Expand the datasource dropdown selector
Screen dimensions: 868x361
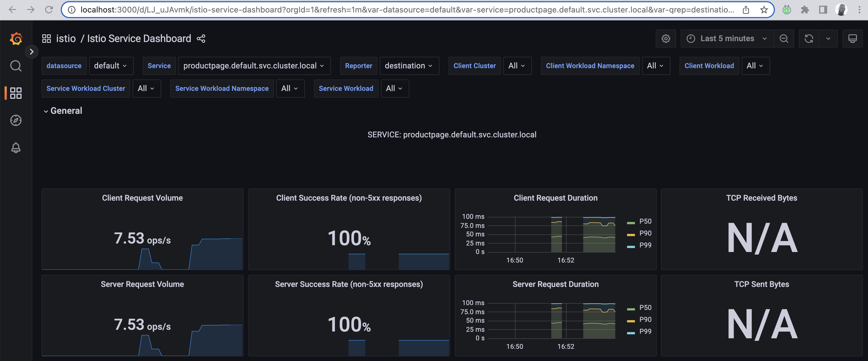(x=110, y=66)
